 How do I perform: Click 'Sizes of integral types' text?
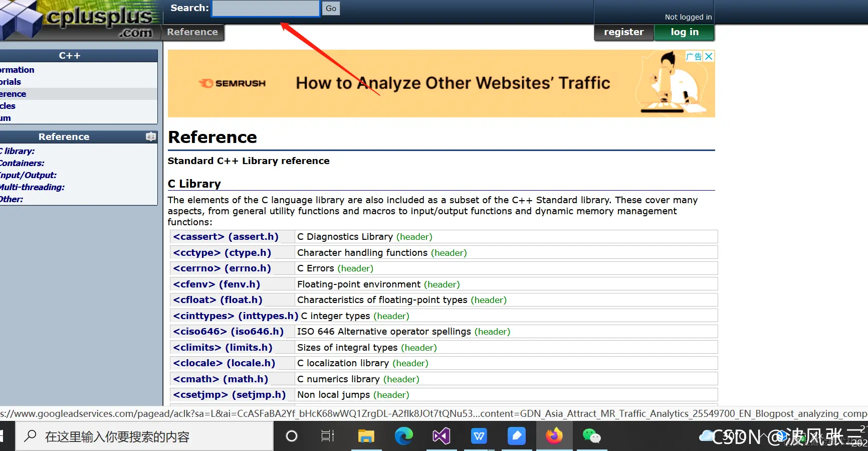point(347,348)
